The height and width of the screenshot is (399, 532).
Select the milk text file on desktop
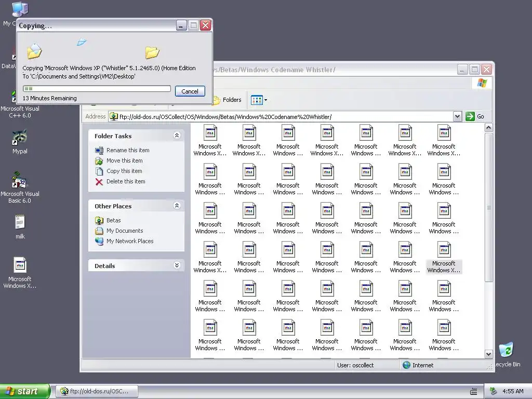point(20,227)
